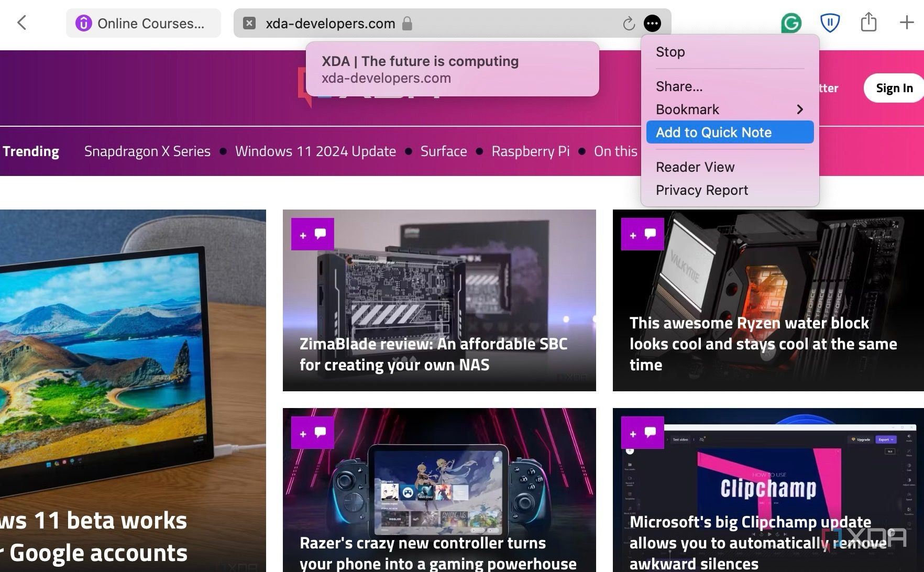
Task: Click plus icon on ZimaBlade review card
Action: click(303, 236)
